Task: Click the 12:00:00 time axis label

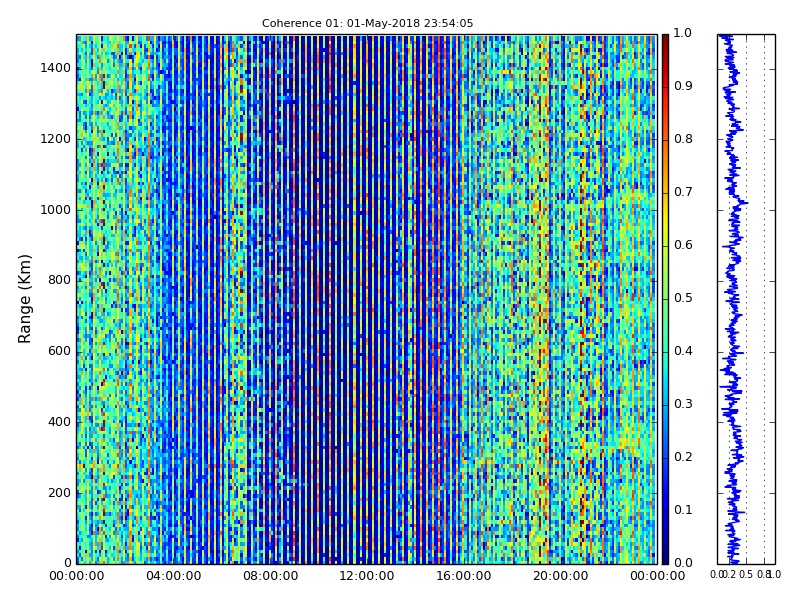Action: coord(367,577)
